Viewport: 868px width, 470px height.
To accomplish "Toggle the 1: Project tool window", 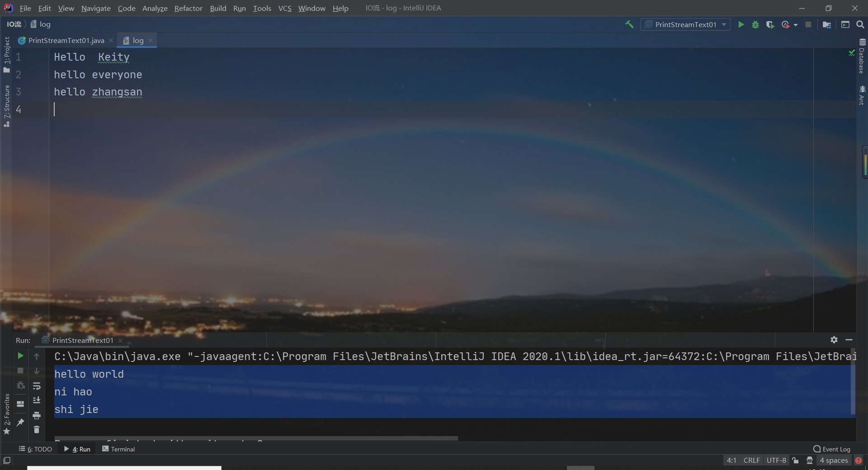I will tap(6, 54).
